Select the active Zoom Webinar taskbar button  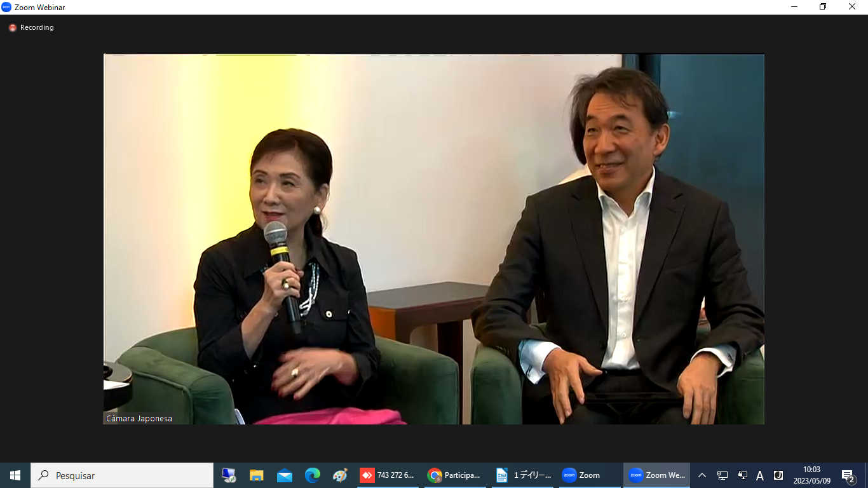click(656, 475)
